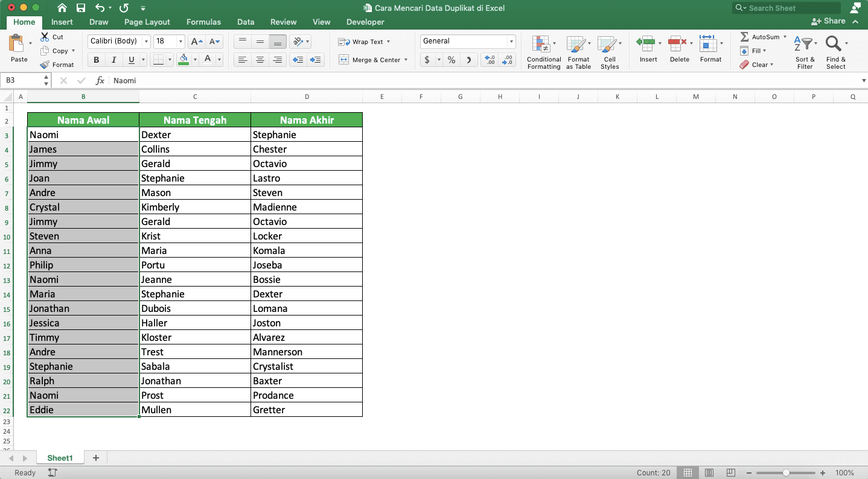Open the Developer tab
Screen dimensions: 868x479
click(365, 22)
